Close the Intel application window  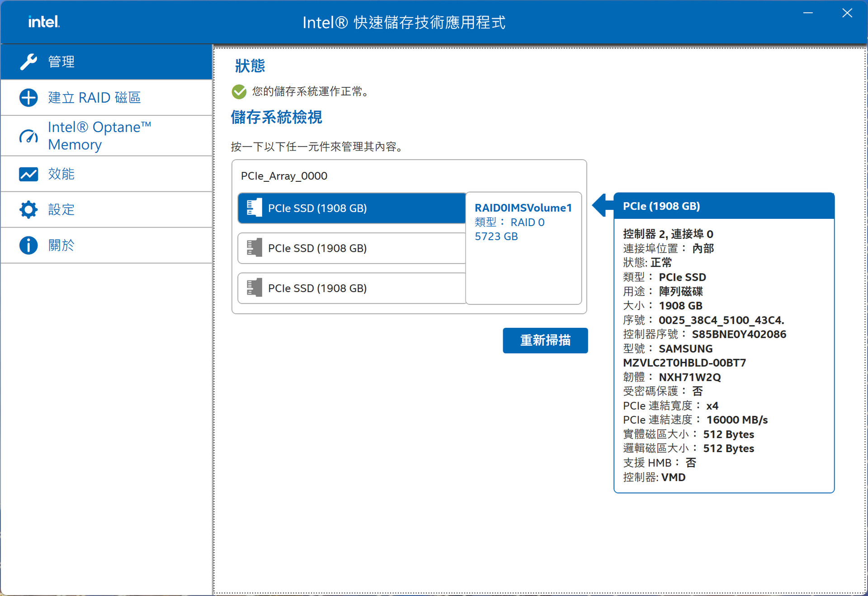coord(847,13)
